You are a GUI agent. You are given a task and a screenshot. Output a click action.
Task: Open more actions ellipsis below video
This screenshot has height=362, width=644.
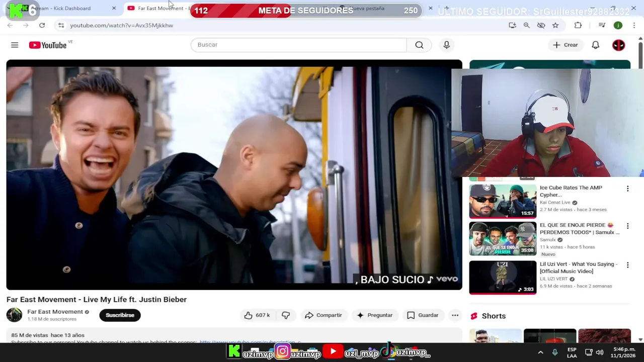(x=455, y=315)
